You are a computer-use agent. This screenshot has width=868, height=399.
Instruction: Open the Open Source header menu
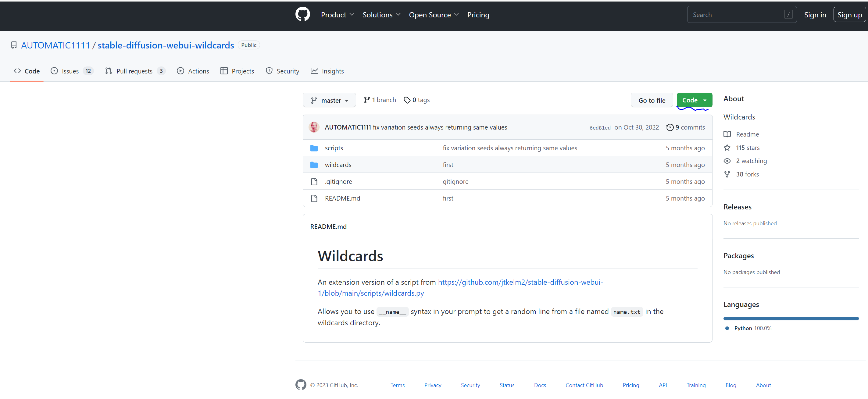click(433, 15)
